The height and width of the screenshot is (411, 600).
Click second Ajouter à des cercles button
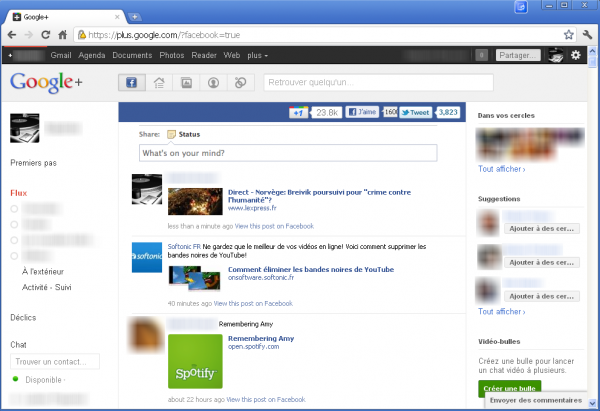[x=541, y=263]
